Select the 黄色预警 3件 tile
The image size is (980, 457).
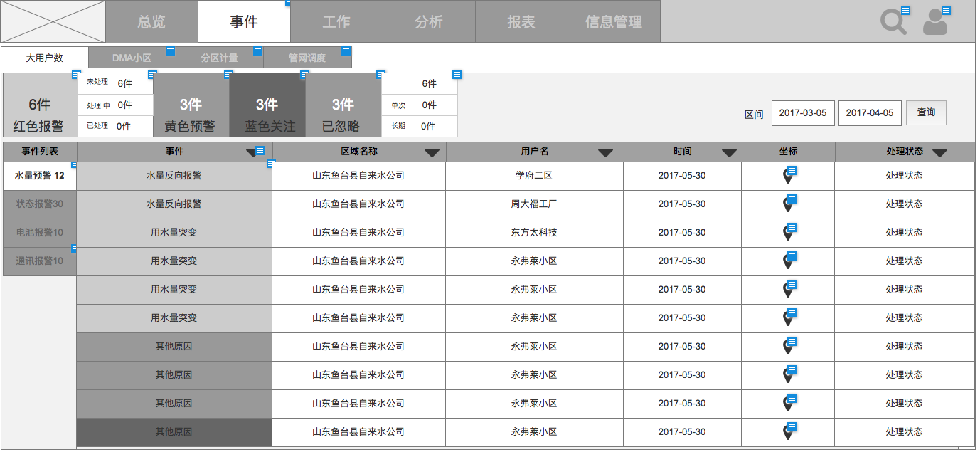191,114
